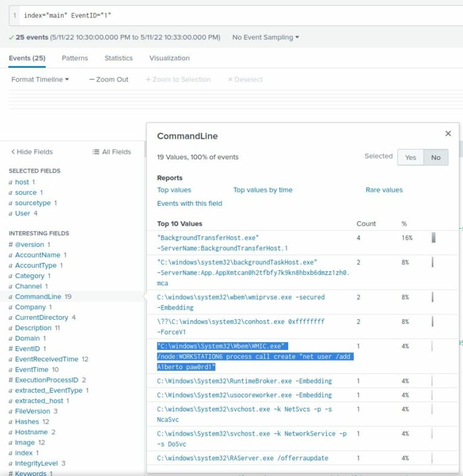Open Top values by time report
This screenshot has width=463, height=476.
(262, 190)
